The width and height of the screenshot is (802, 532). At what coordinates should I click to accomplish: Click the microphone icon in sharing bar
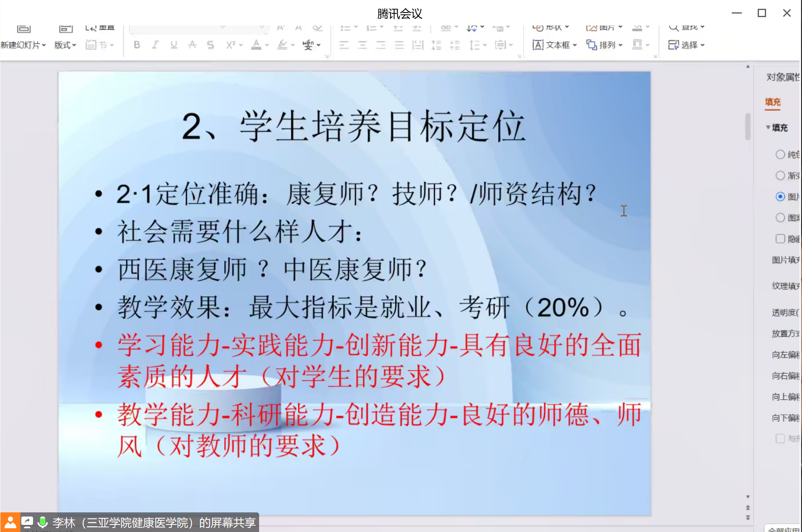point(42,522)
